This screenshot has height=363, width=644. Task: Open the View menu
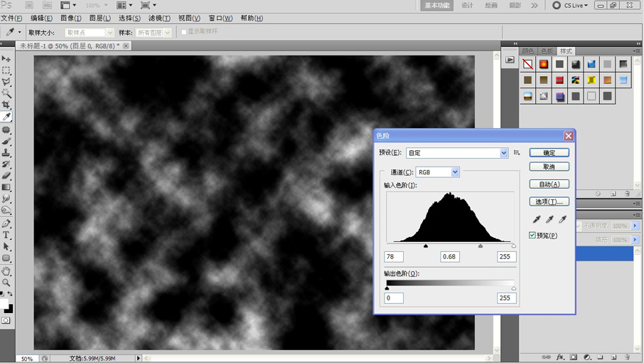click(x=189, y=18)
